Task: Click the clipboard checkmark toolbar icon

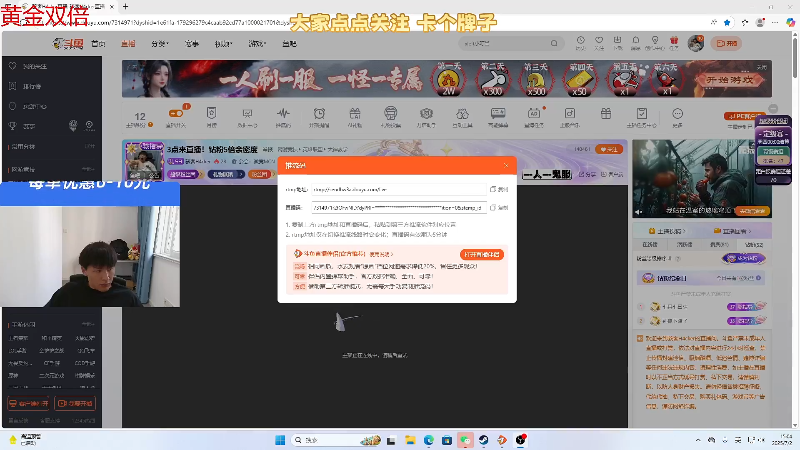Action: (x=641, y=113)
